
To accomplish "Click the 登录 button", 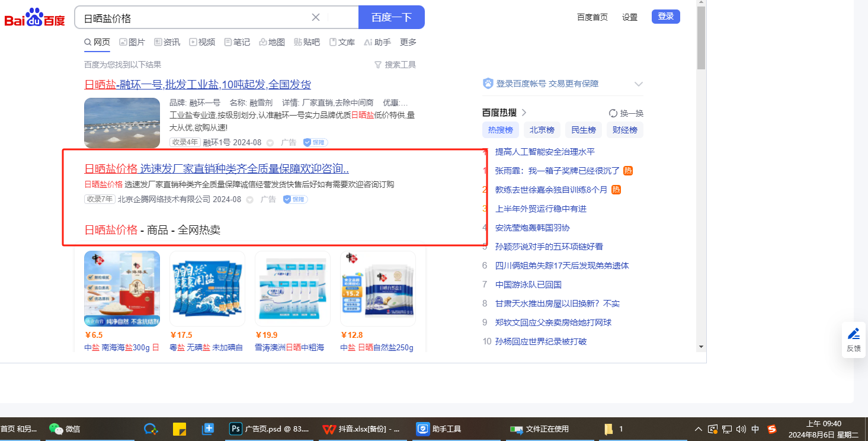I will (x=666, y=17).
